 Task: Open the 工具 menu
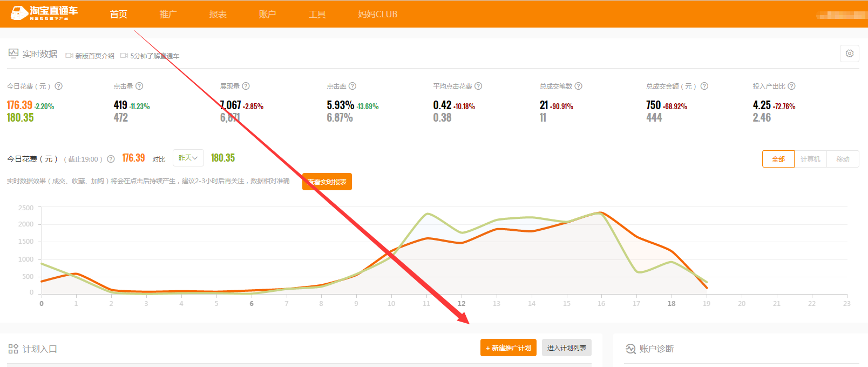[x=317, y=14]
